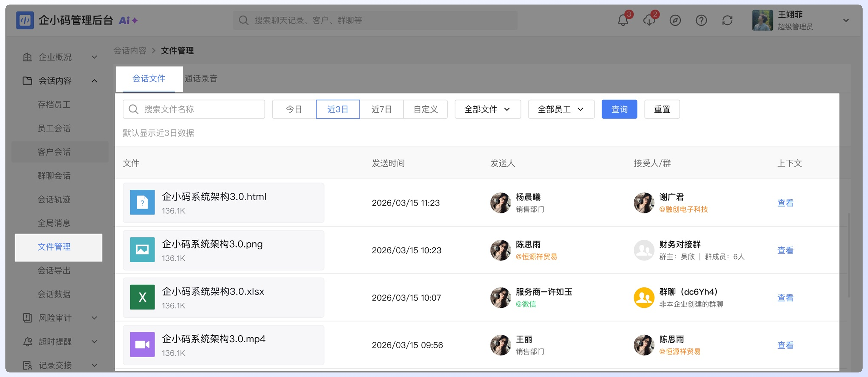Open the user account dropdown arrow
The width and height of the screenshot is (868, 377).
click(846, 21)
